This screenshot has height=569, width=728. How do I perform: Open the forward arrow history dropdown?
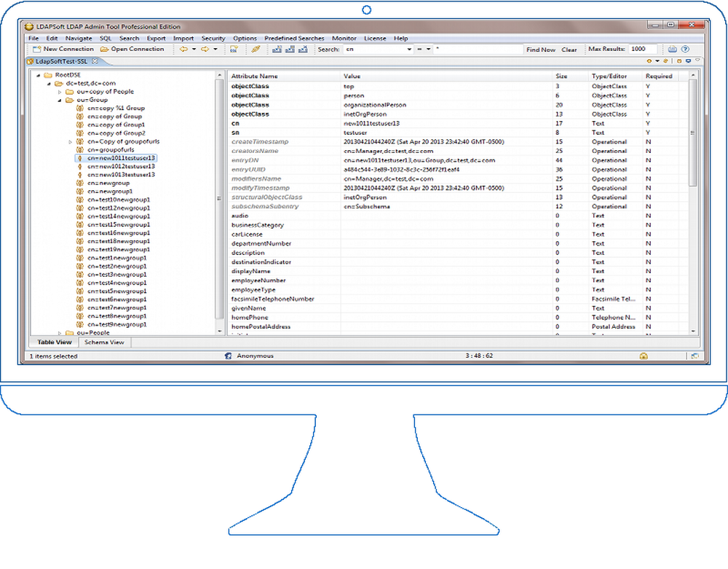coord(215,50)
